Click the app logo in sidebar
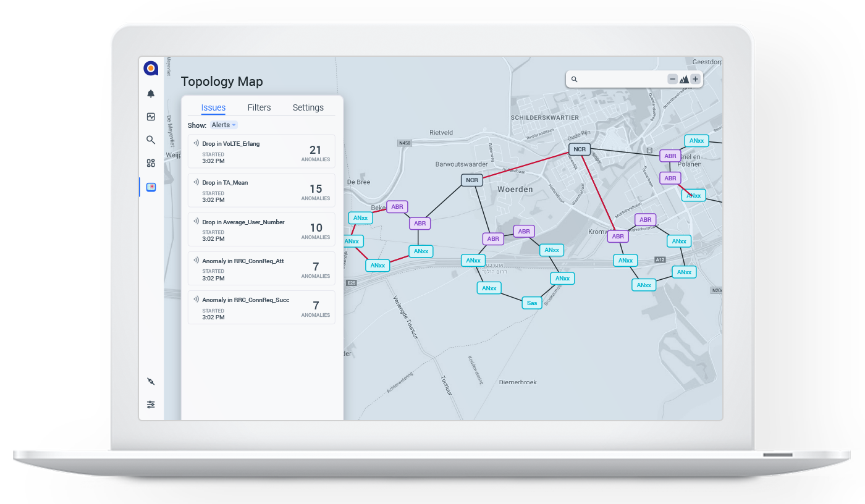 [x=151, y=69]
